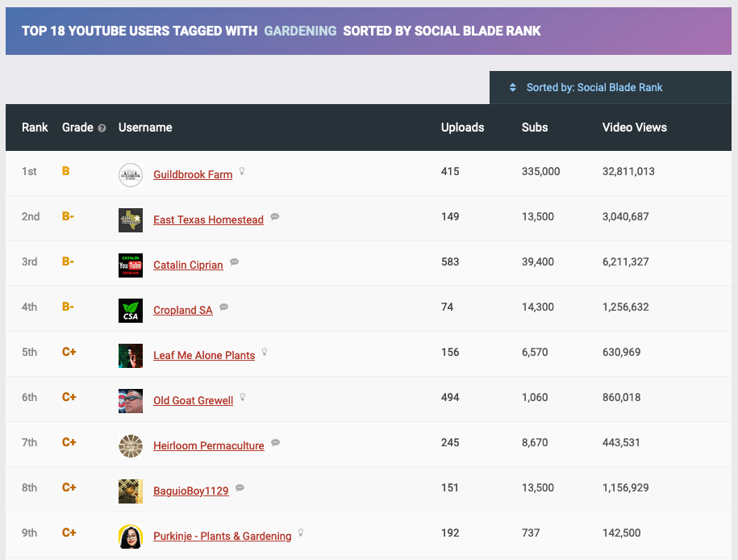Click the B grade for Guildbrook Farm
This screenshot has height=560, width=738.
[66, 171]
